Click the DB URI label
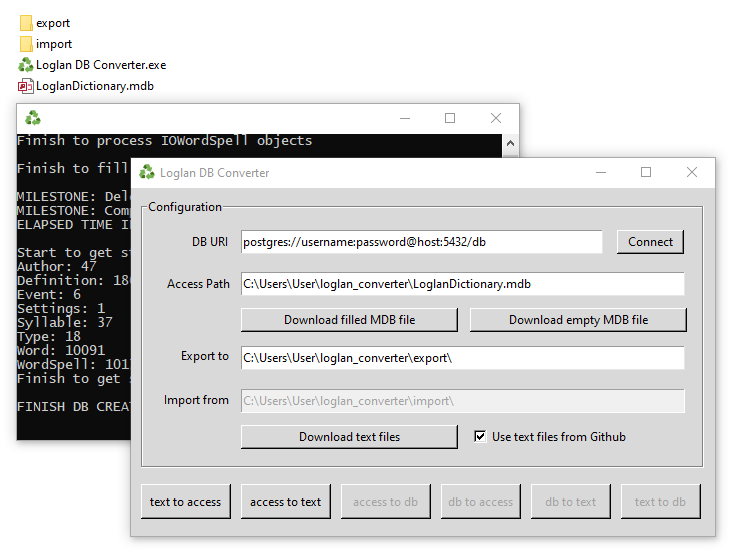The image size is (730, 552). coord(210,242)
